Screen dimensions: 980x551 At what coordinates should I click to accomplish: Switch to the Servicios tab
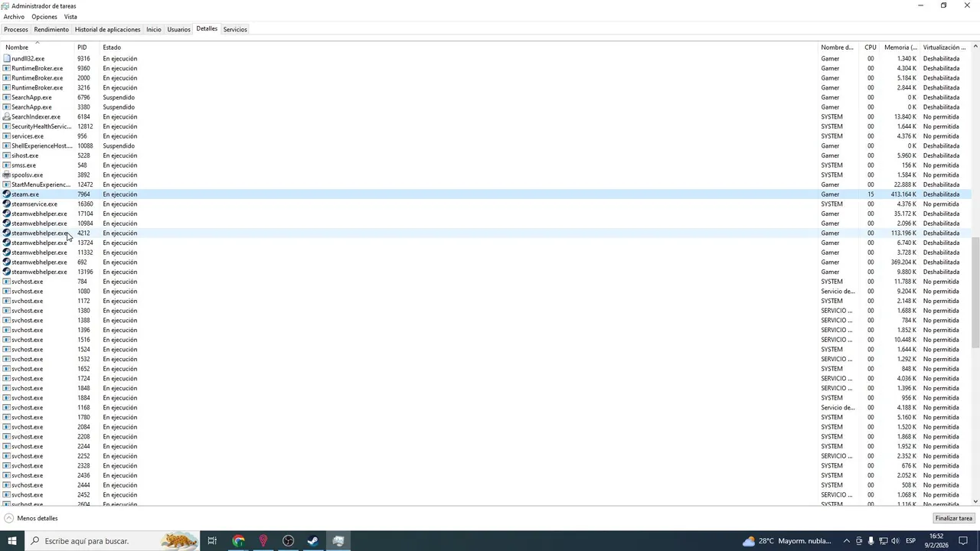(235, 29)
